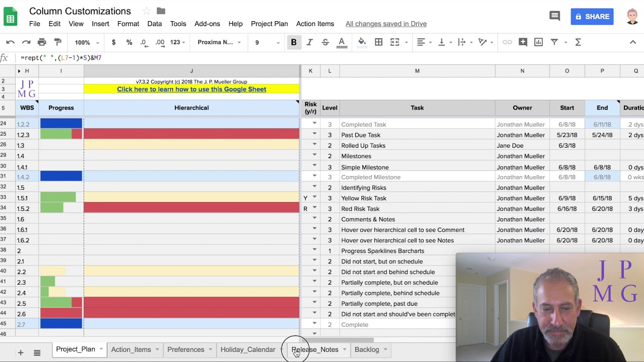The width and height of the screenshot is (644, 362).
Task: Open the text color picker
Action: [x=342, y=42]
